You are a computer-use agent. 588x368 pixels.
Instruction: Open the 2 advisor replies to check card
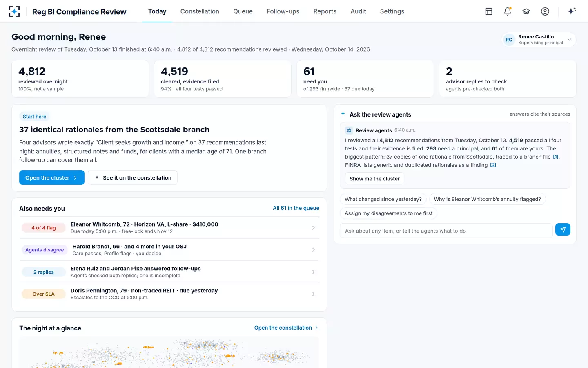click(508, 79)
